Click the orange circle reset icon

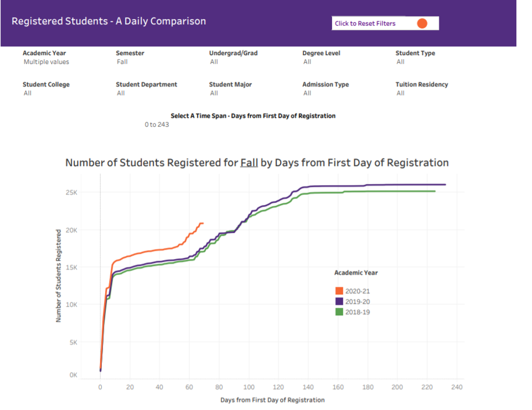[422, 23]
